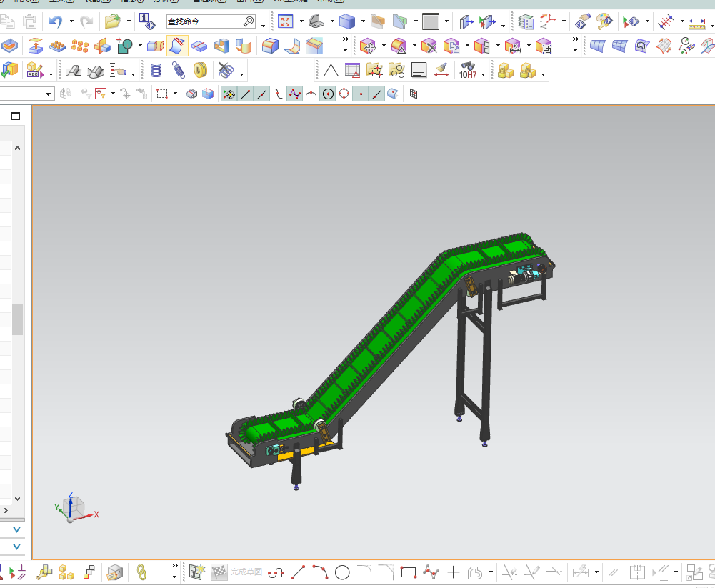The image size is (715, 588).
Task: Select the sketch Circle tool
Action: [x=342, y=572]
